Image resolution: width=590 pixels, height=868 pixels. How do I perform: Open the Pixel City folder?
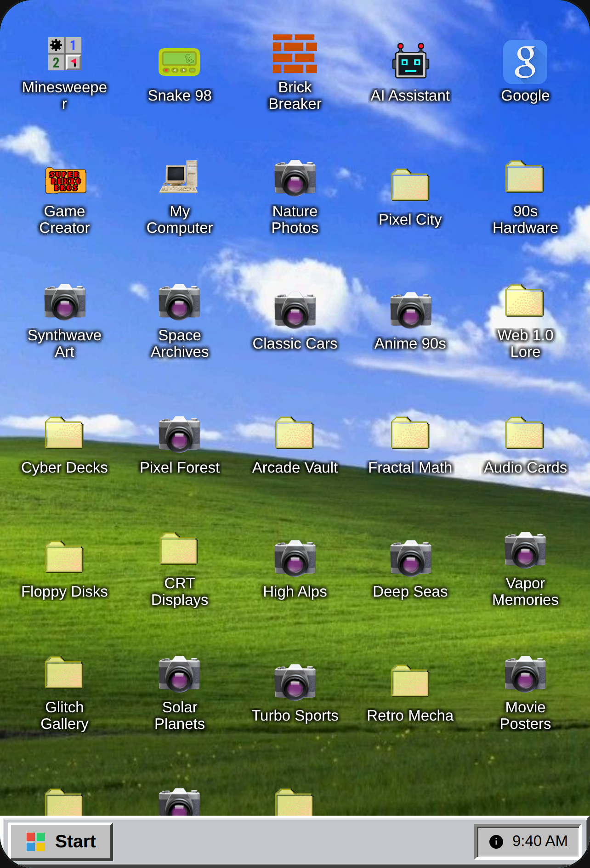[410, 185]
